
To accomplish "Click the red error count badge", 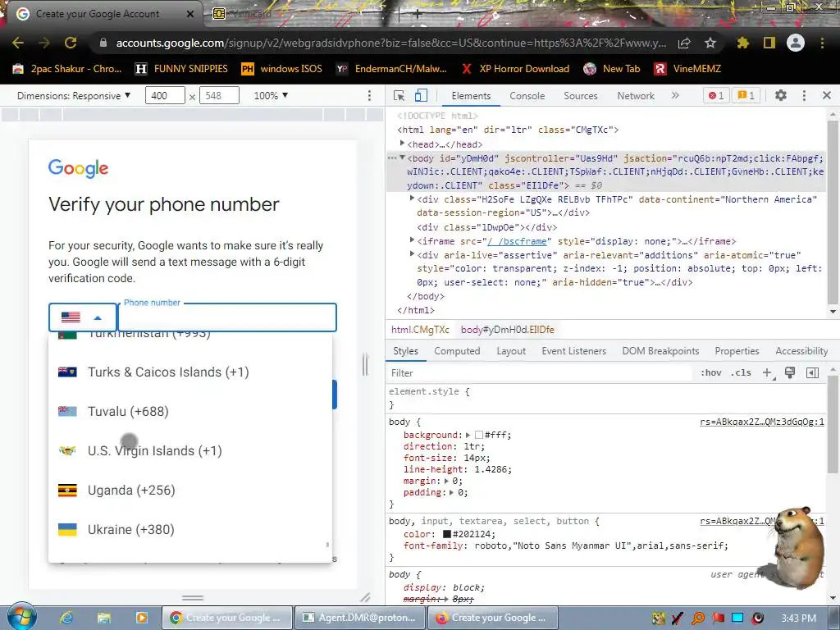I will click(x=716, y=95).
